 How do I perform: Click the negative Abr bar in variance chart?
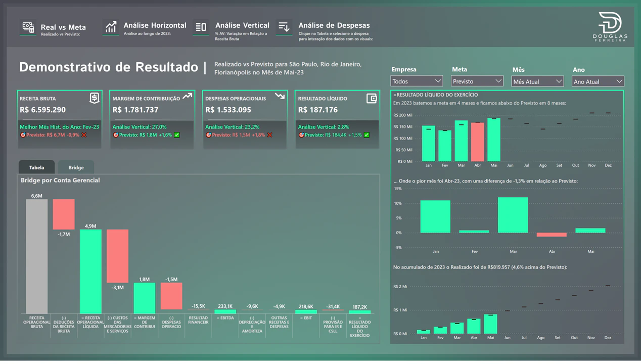[x=552, y=235]
